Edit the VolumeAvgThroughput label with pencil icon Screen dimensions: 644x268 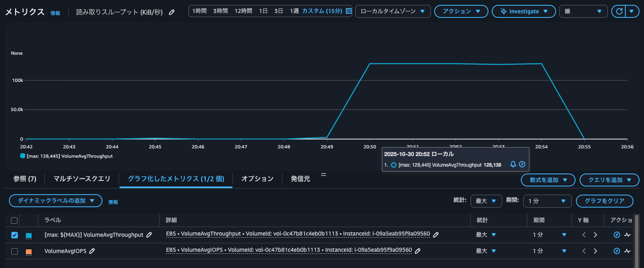click(x=149, y=235)
